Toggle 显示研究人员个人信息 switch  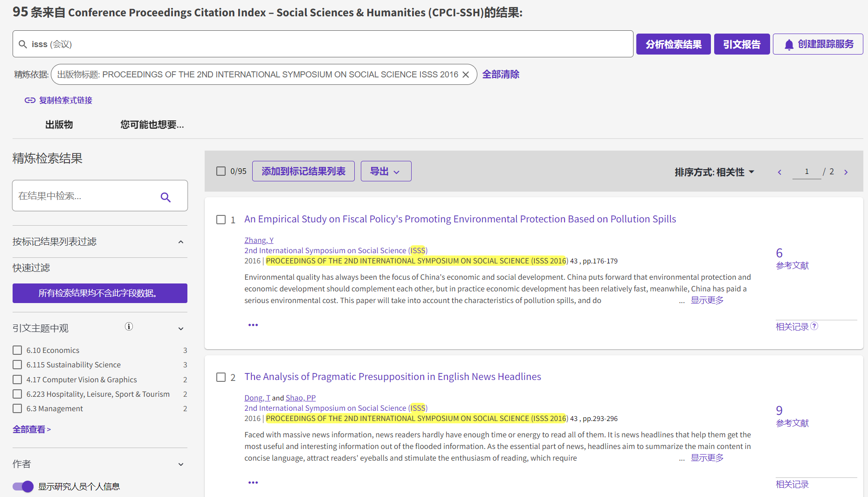23,487
